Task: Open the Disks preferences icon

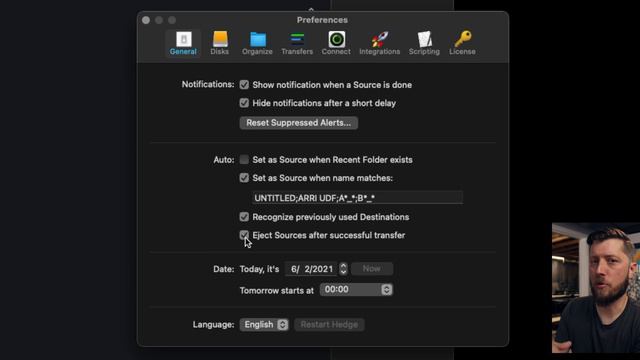Action: (x=220, y=43)
